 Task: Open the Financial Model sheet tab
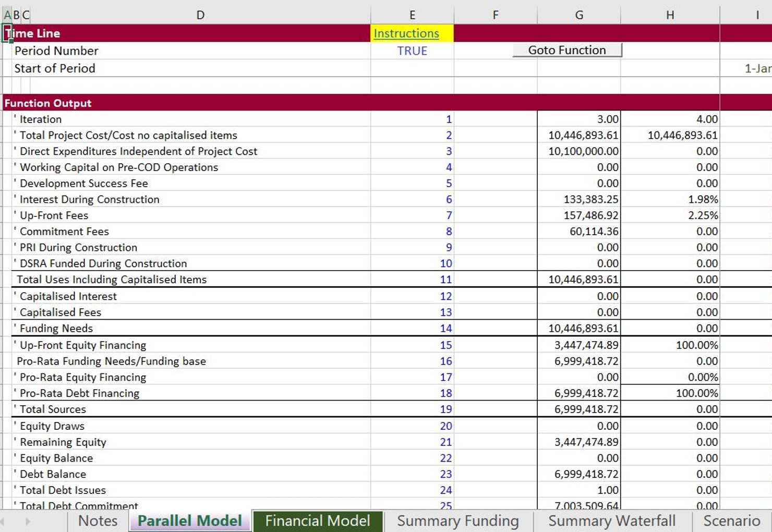coord(318,521)
